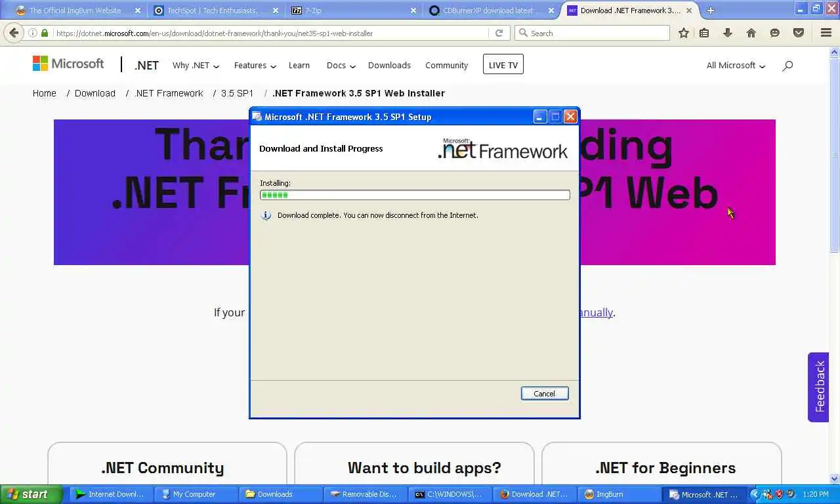Expand the Why .NET dropdown menu
Image resolution: width=840 pixels, height=504 pixels.
click(196, 65)
